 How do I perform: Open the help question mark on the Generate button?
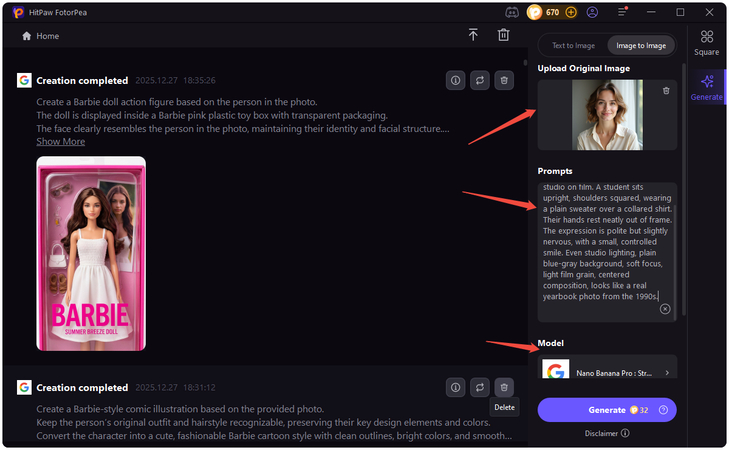pyautogui.click(x=663, y=410)
